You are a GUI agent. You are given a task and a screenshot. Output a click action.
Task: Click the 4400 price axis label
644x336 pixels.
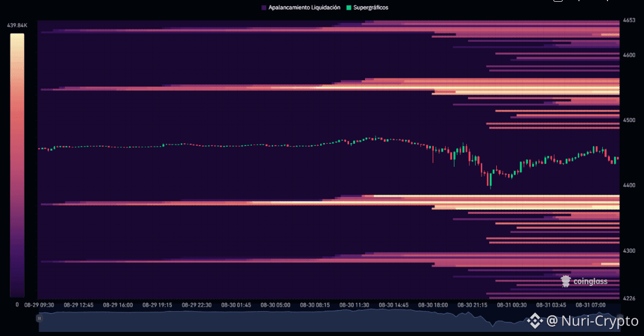click(x=629, y=186)
